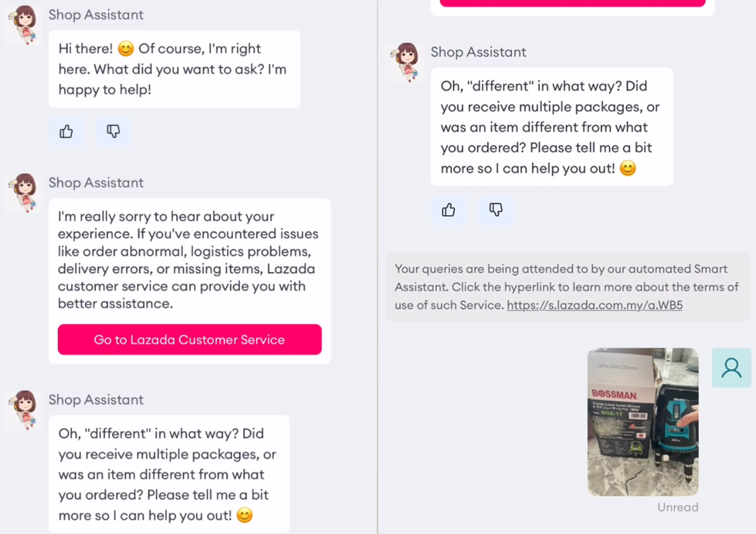The image size is (756, 534).
Task: Select the "Hi there!" greeting message bubble
Action: 174,69
